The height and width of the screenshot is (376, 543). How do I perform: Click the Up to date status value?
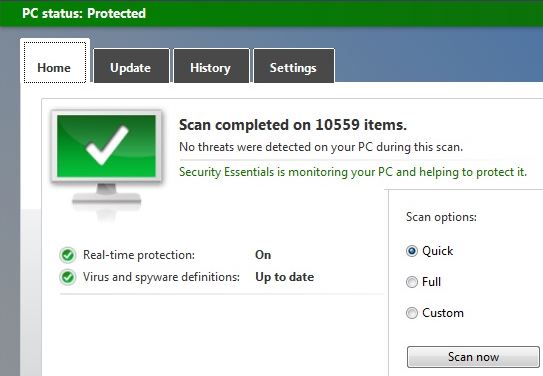point(285,277)
